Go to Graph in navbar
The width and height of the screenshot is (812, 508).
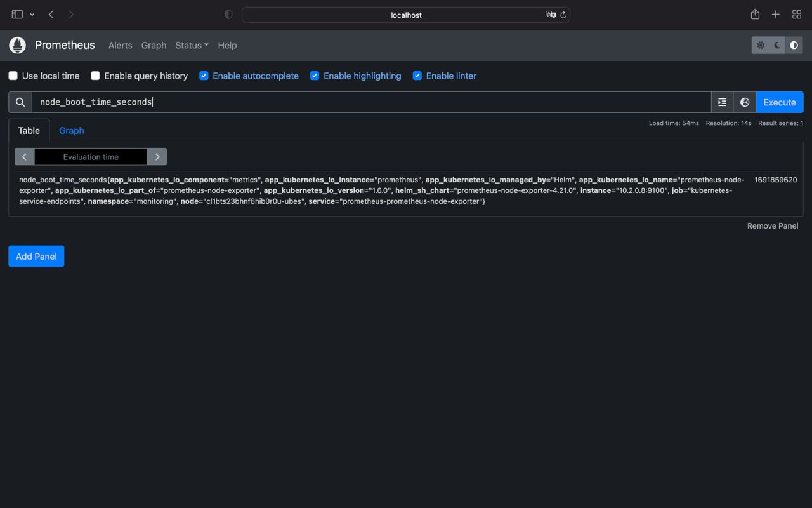pyautogui.click(x=154, y=45)
